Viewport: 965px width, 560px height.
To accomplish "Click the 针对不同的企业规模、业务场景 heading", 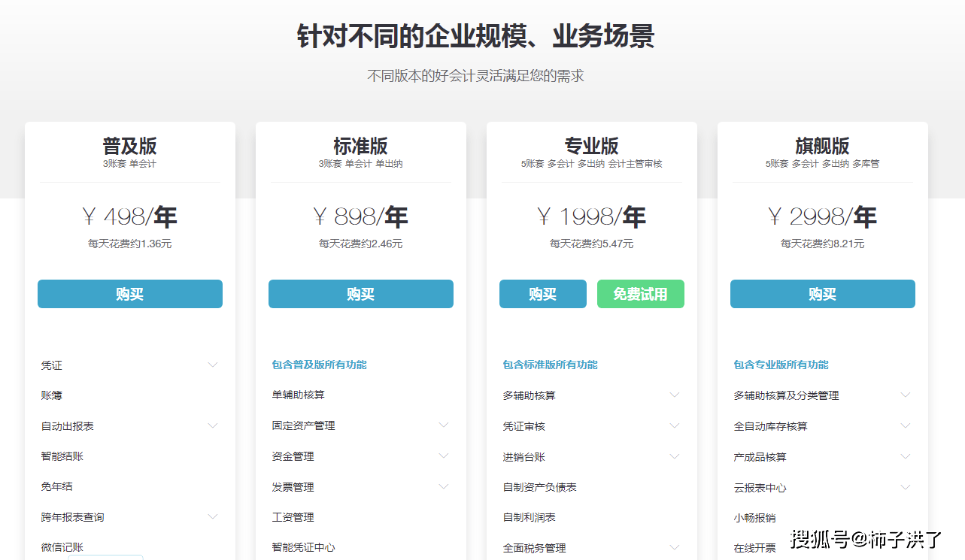I will (x=475, y=36).
